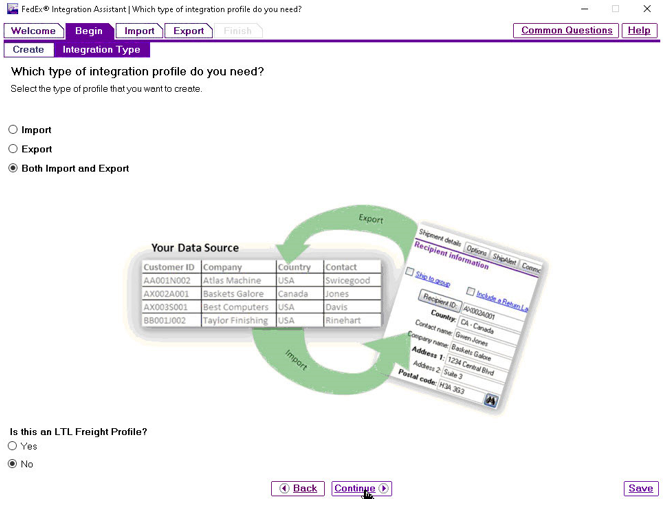The height and width of the screenshot is (506, 667).
Task: Select Yes for LTL Freight Profile
Action: point(12,446)
